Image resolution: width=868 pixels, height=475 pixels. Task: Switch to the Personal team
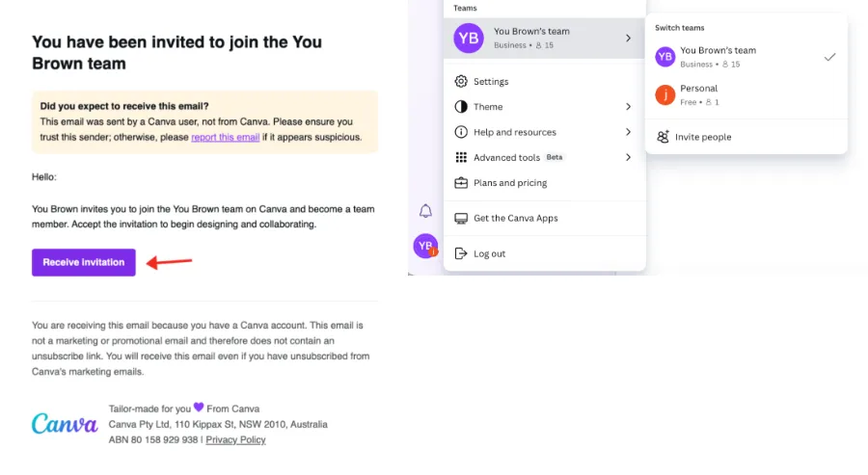tap(746, 95)
